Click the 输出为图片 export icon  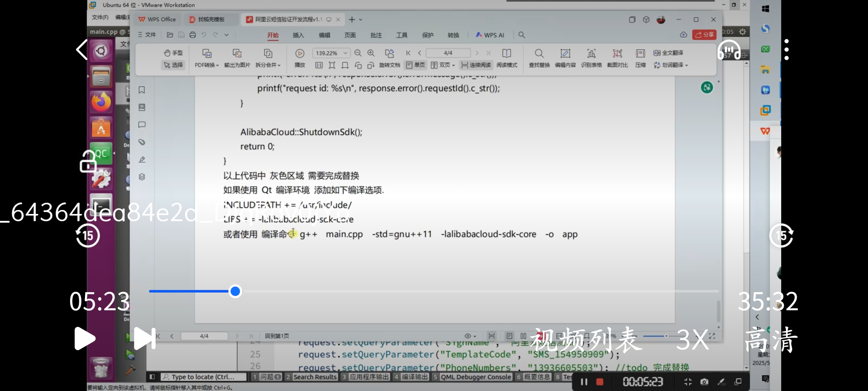click(x=237, y=54)
